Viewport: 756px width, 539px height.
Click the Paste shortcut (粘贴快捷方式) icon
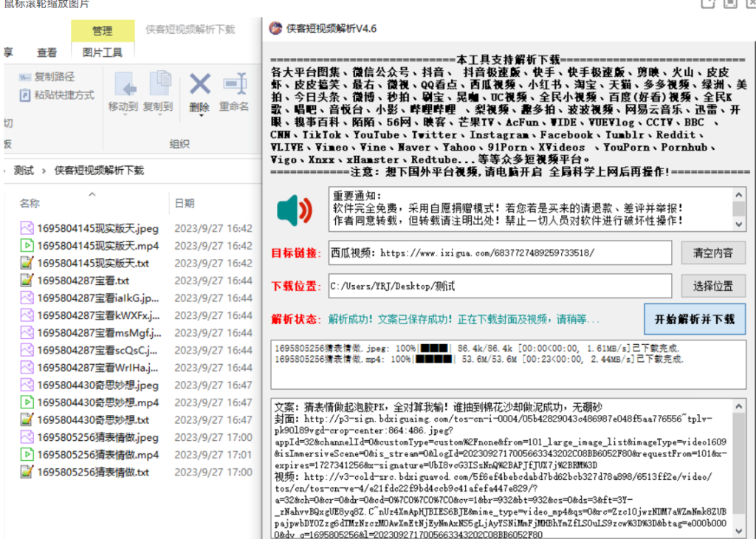pyautogui.click(x=26, y=95)
